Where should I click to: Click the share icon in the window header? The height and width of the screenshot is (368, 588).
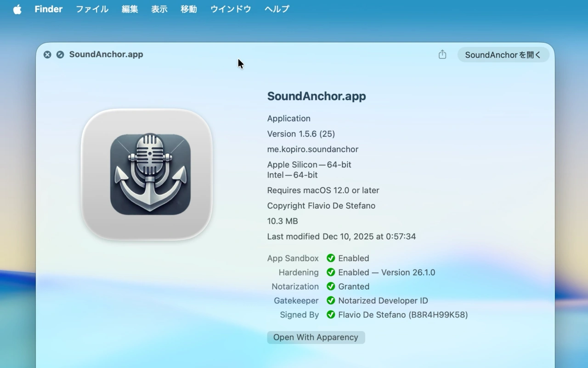point(442,54)
